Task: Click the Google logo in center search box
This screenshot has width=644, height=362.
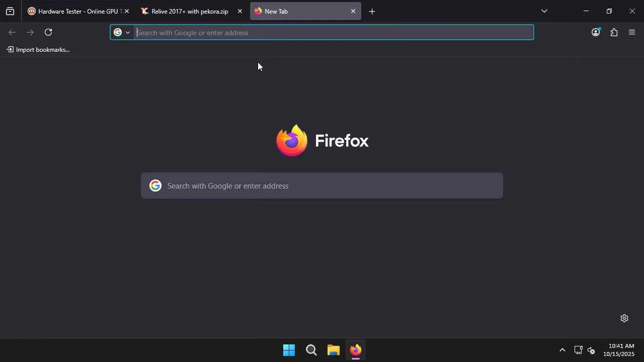Action: point(155,186)
